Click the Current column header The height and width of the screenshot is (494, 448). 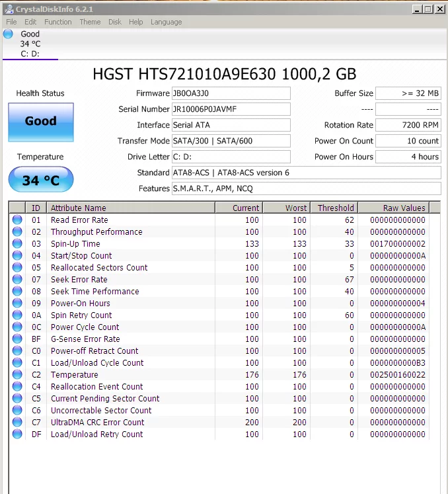click(x=239, y=208)
